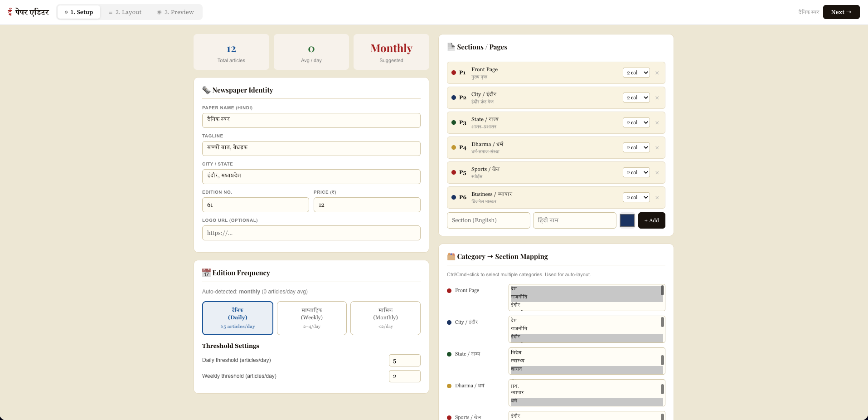Click the ई पेपर एडिटर logo

[x=28, y=12]
